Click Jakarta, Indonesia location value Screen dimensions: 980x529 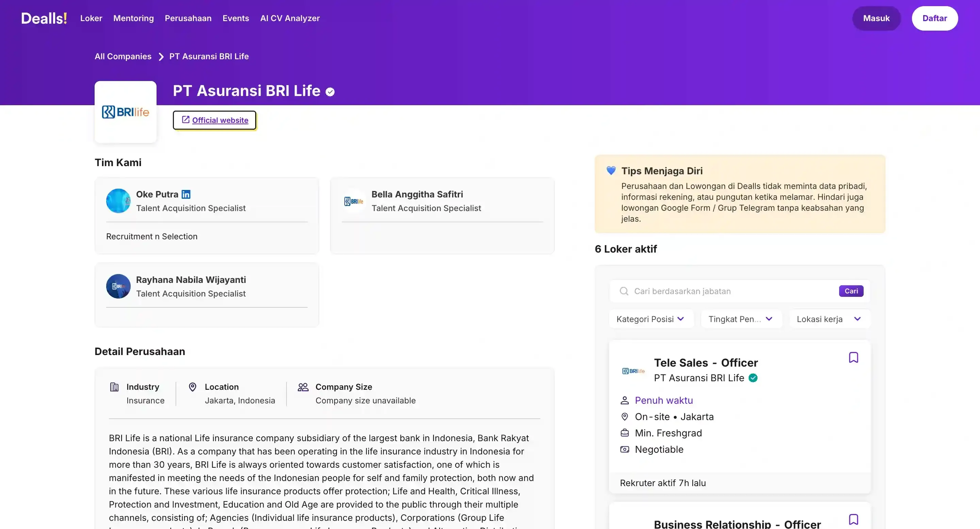240,400
